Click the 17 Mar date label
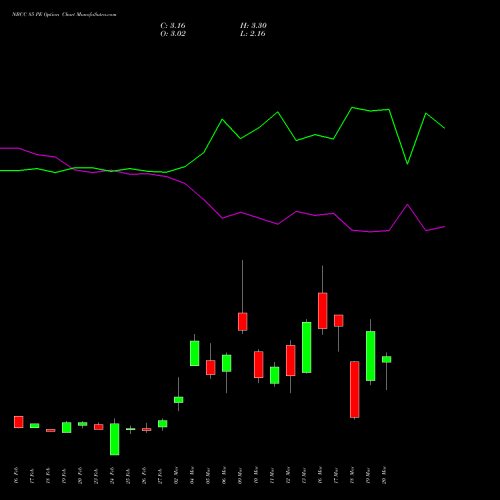 click(336, 475)
